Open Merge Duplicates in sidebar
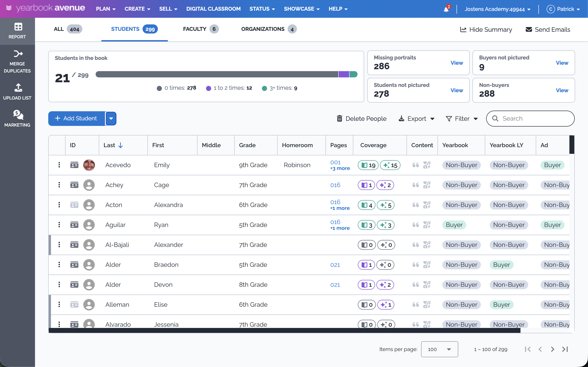Image resolution: width=588 pixels, height=367 pixels. point(17,61)
